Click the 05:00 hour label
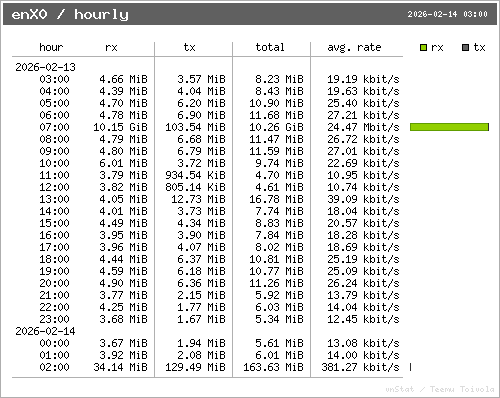 pyautogui.click(x=54, y=103)
